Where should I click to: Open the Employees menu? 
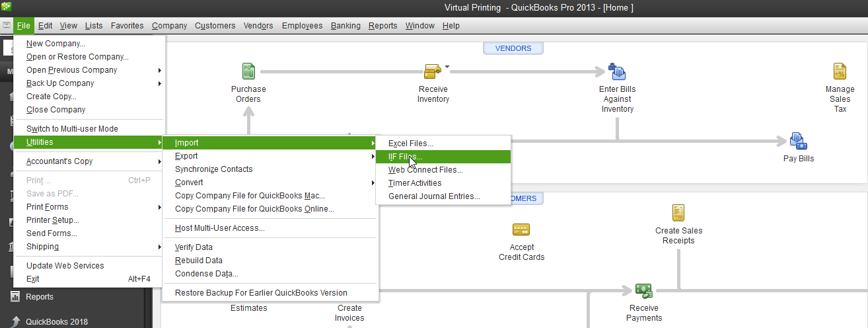(x=302, y=26)
